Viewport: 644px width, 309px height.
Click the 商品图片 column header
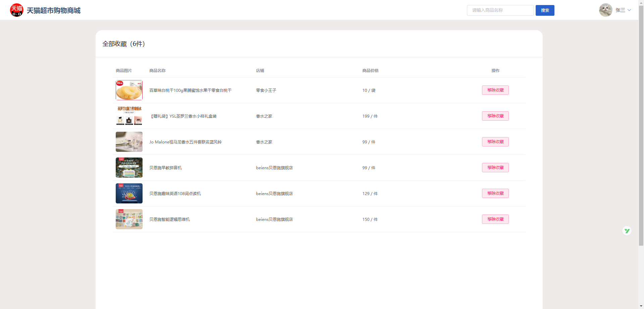124,71
